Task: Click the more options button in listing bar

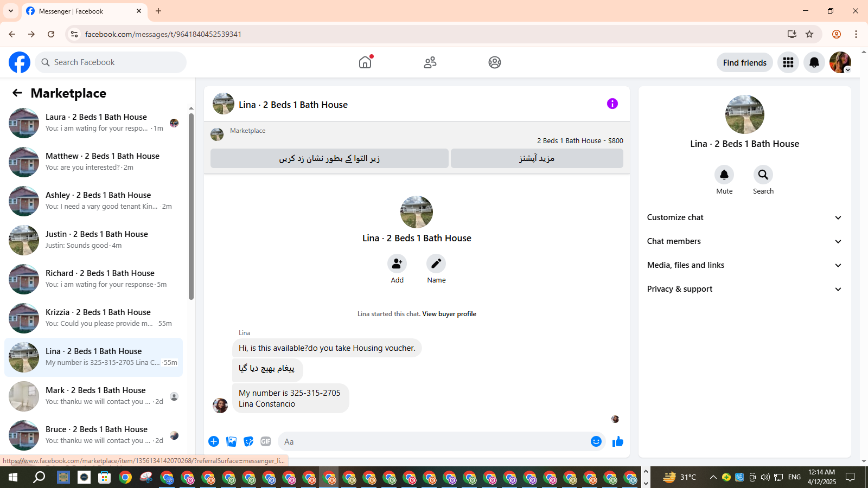Action: [x=537, y=158]
